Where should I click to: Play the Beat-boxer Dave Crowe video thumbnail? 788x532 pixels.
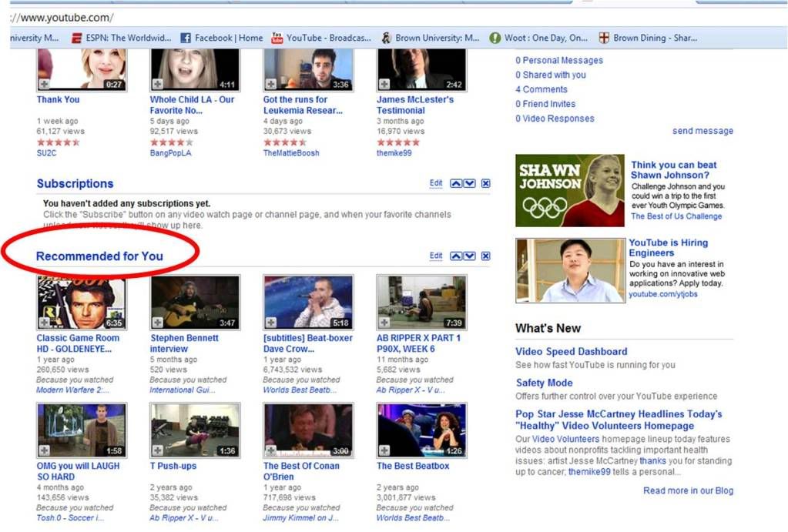pyautogui.click(x=308, y=302)
